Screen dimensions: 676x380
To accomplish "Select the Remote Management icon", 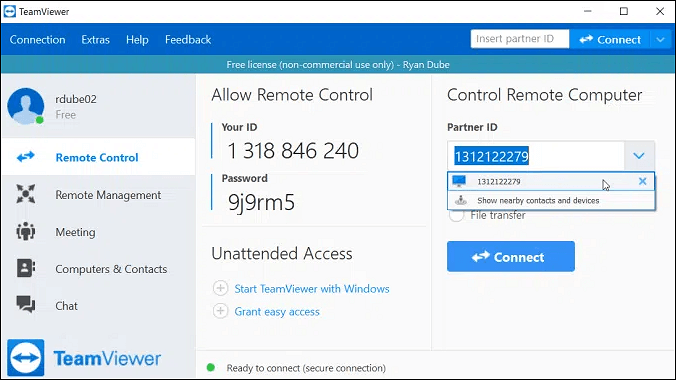I will click(x=26, y=194).
